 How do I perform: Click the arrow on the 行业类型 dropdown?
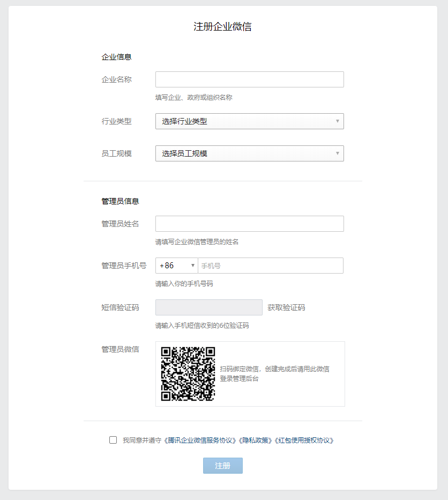coord(338,121)
